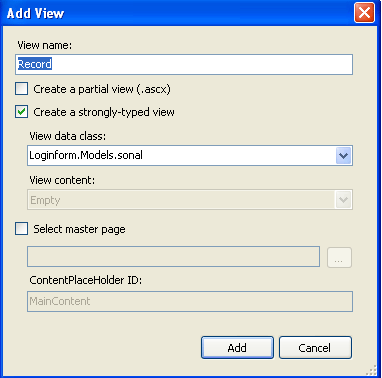The width and height of the screenshot is (382, 378).
Task: Click the 'Select master page' label text
Action: click(79, 229)
